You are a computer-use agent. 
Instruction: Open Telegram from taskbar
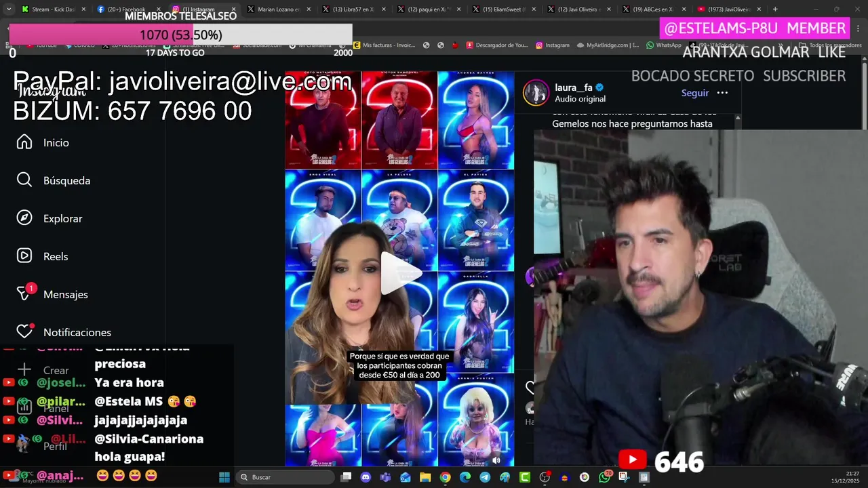click(x=485, y=477)
